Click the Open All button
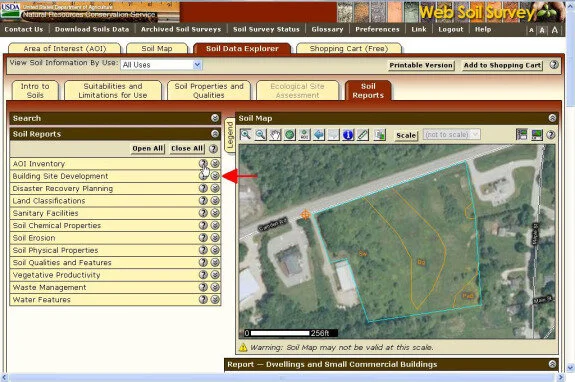 pos(148,148)
